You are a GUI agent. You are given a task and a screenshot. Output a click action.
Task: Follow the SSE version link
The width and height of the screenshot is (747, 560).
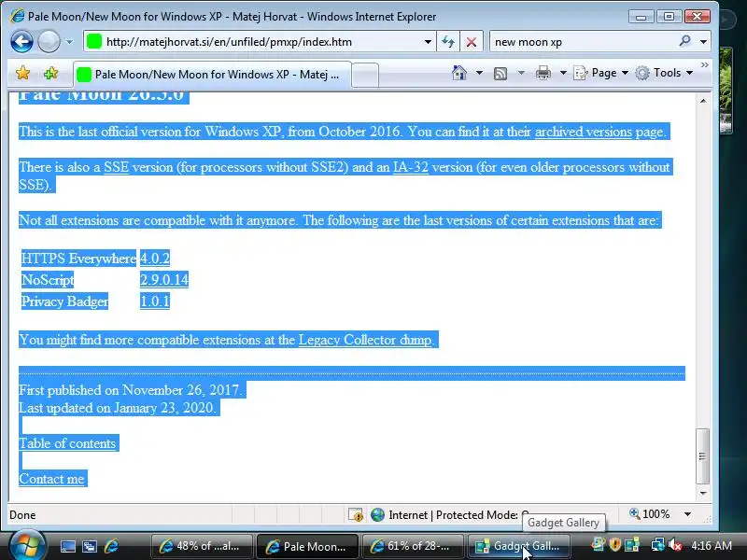pyautogui.click(x=116, y=167)
